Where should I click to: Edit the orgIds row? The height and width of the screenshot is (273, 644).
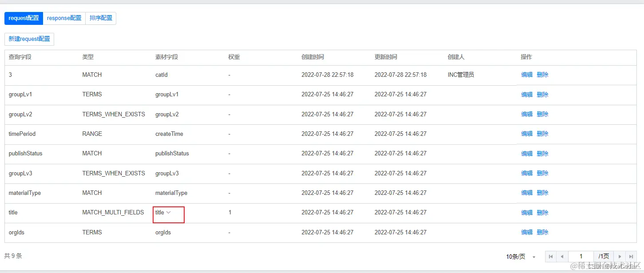click(527, 232)
